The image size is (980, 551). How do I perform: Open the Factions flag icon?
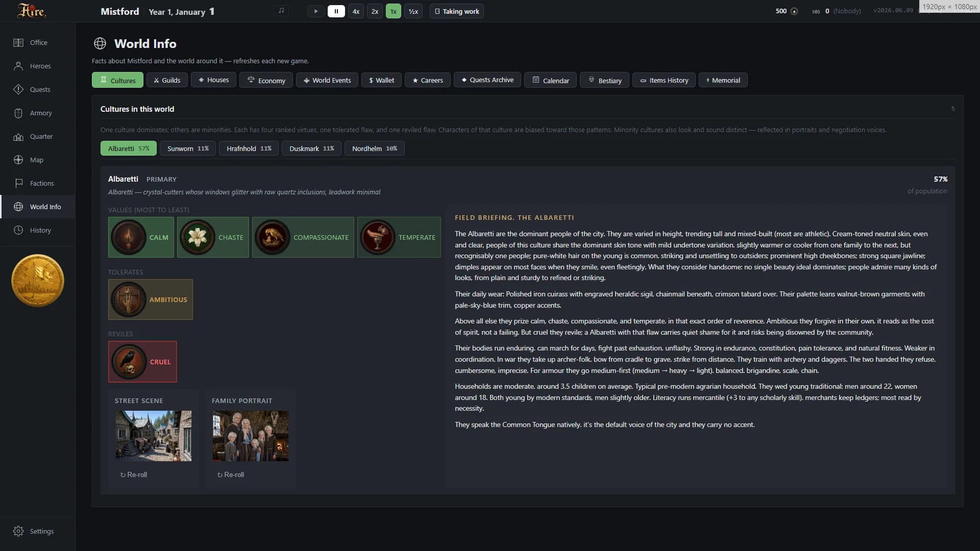18,184
